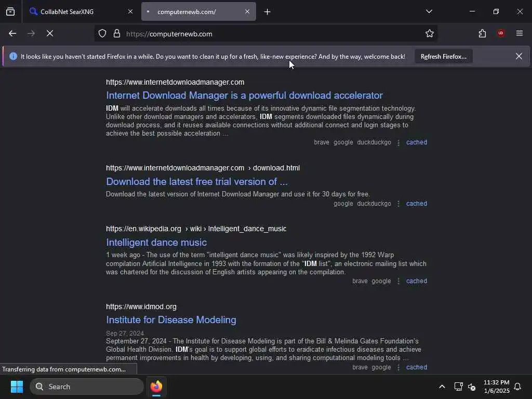Click brave label under Intelligent dance music
Screen dimensions: 532x399
pyautogui.click(x=360, y=281)
